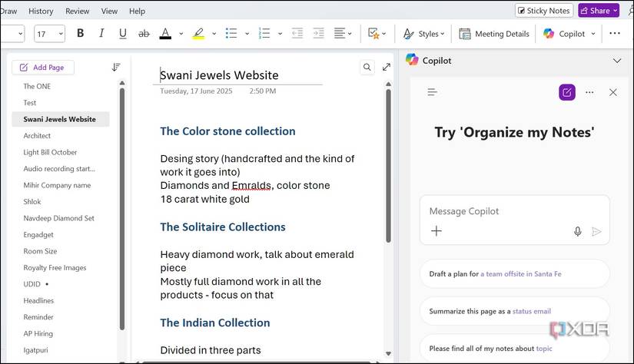
Task: Open the History menu tab
Action: coord(41,12)
